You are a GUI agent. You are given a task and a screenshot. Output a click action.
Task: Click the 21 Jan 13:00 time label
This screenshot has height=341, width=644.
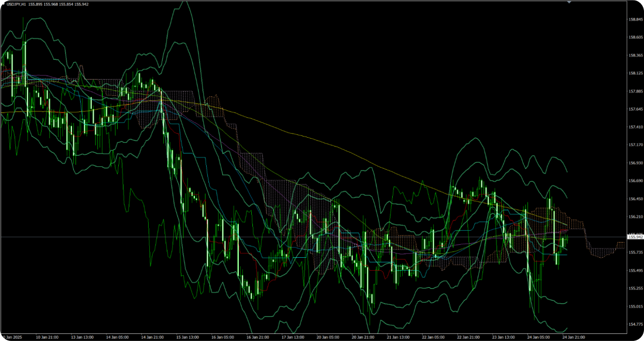pyautogui.click(x=398, y=337)
